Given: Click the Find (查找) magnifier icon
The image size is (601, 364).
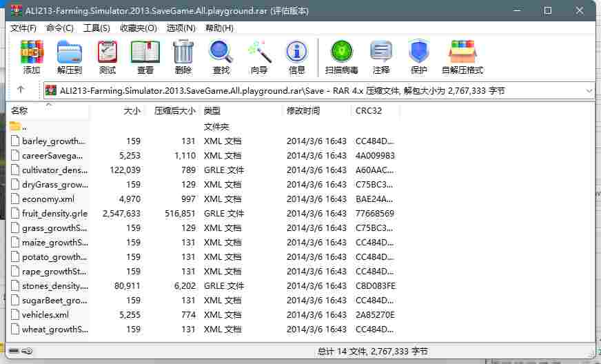Looking at the screenshot, I should point(221,52).
